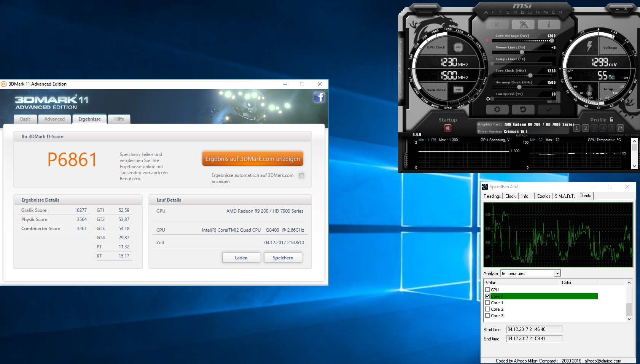Click the thermometer icon in the temperature gauge
This screenshot has height=364, width=640.
click(x=589, y=91)
